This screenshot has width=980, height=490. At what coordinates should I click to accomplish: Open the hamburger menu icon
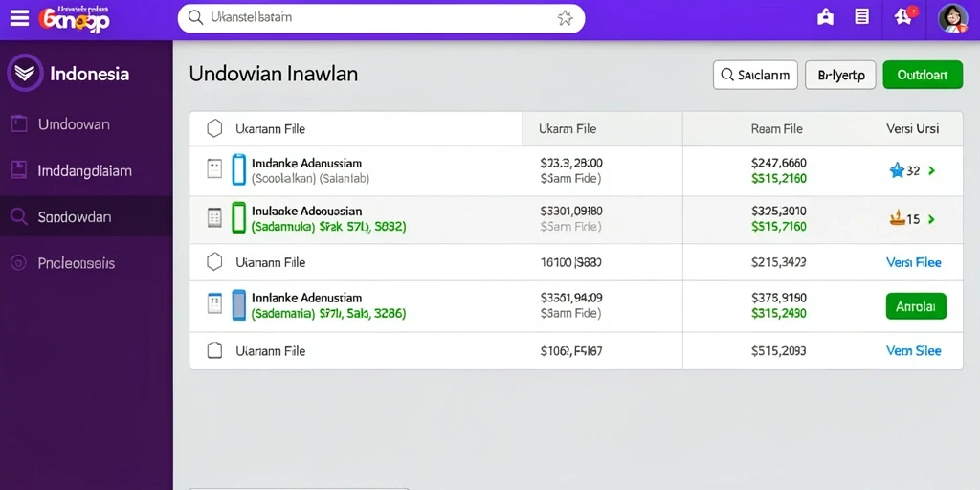click(19, 18)
